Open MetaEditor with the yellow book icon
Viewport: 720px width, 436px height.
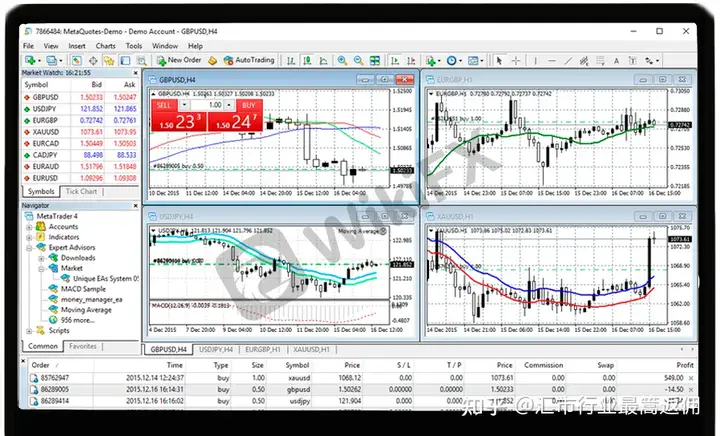point(212,61)
